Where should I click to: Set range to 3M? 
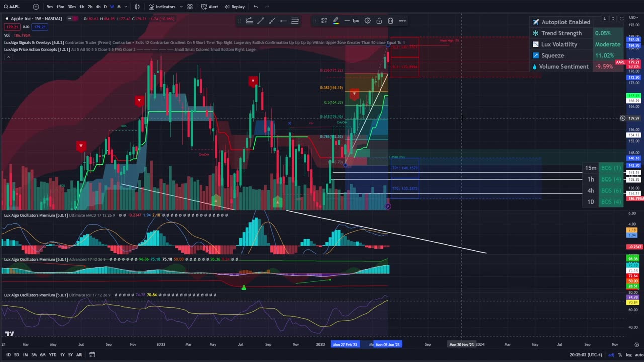pos(34,355)
